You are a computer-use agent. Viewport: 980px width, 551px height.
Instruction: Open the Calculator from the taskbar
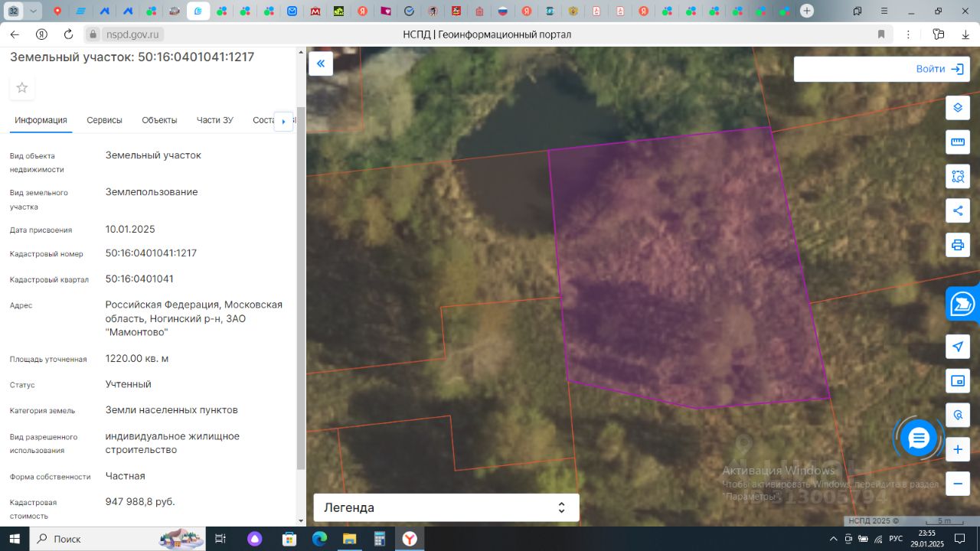point(379,539)
